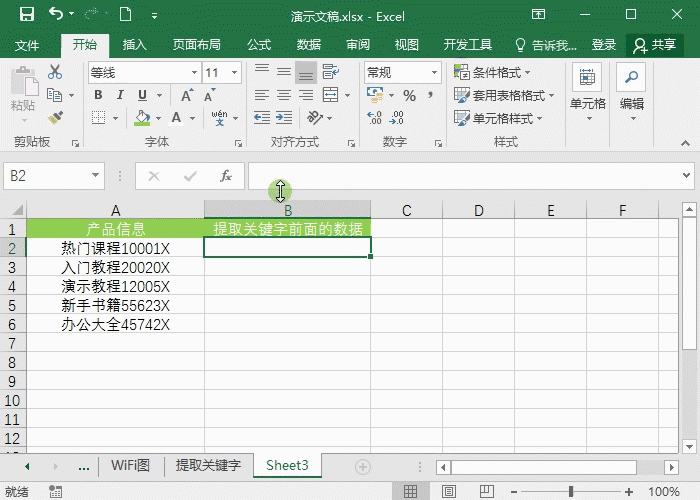Screen dimensions: 700x500
Task: Select cell A2 热门课程10001X
Action: tap(115, 248)
